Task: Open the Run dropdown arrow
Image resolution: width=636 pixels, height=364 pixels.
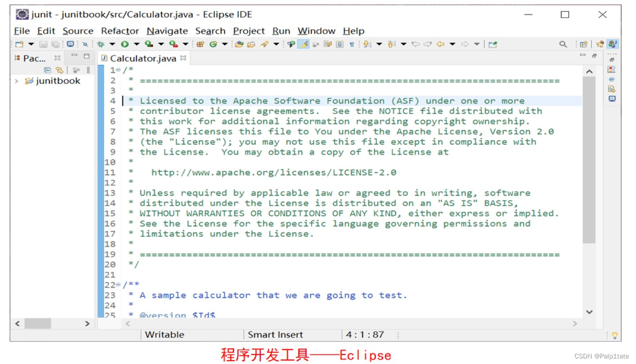Action: [137, 44]
